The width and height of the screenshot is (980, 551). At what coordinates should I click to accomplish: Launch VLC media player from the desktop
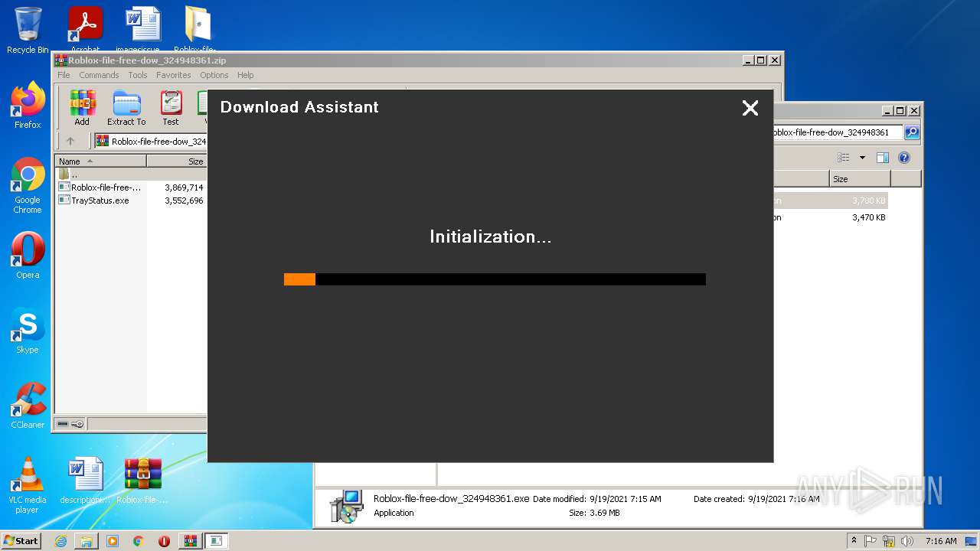point(28,485)
